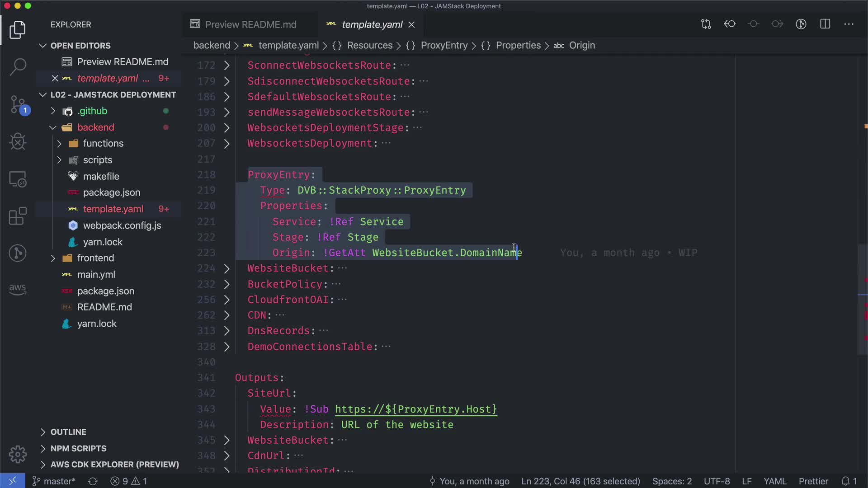The image size is (868, 488).
Task: Open the Run and Debug view
Action: (18, 142)
